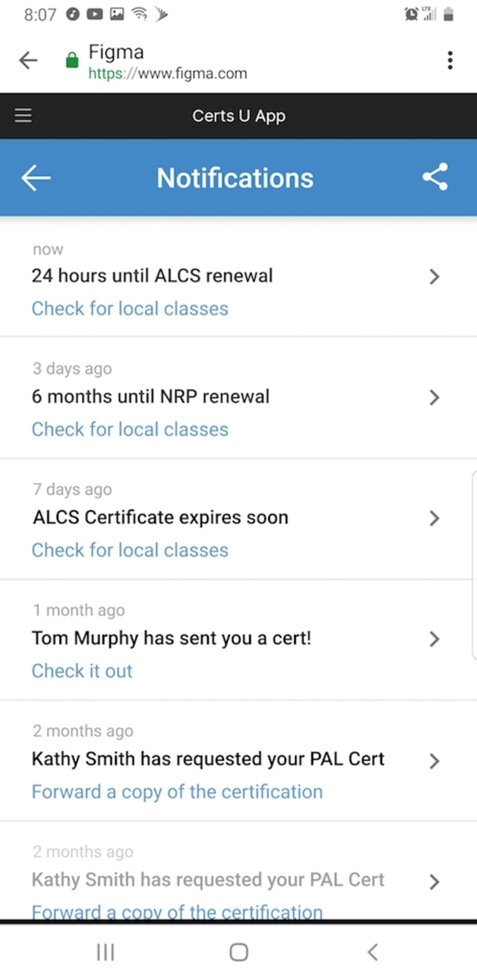Click Check for local classes under ALCS renewal
477x980 pixels.
[130, 309]
